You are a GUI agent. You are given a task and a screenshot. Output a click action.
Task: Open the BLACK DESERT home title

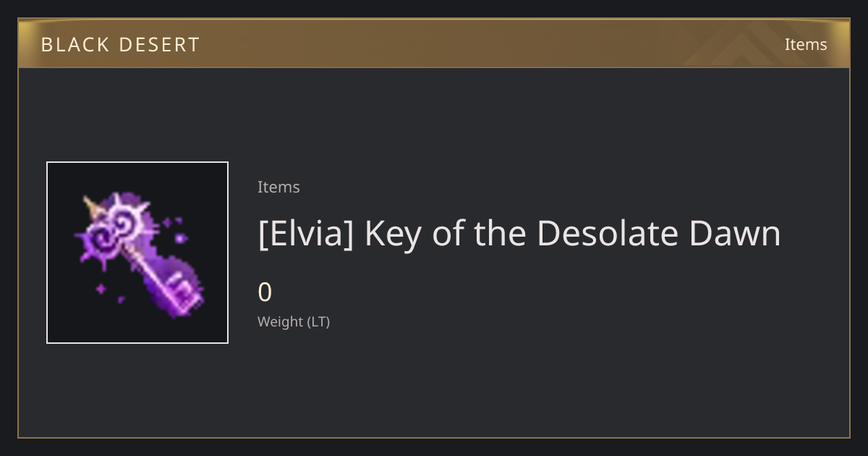point(120,45)
